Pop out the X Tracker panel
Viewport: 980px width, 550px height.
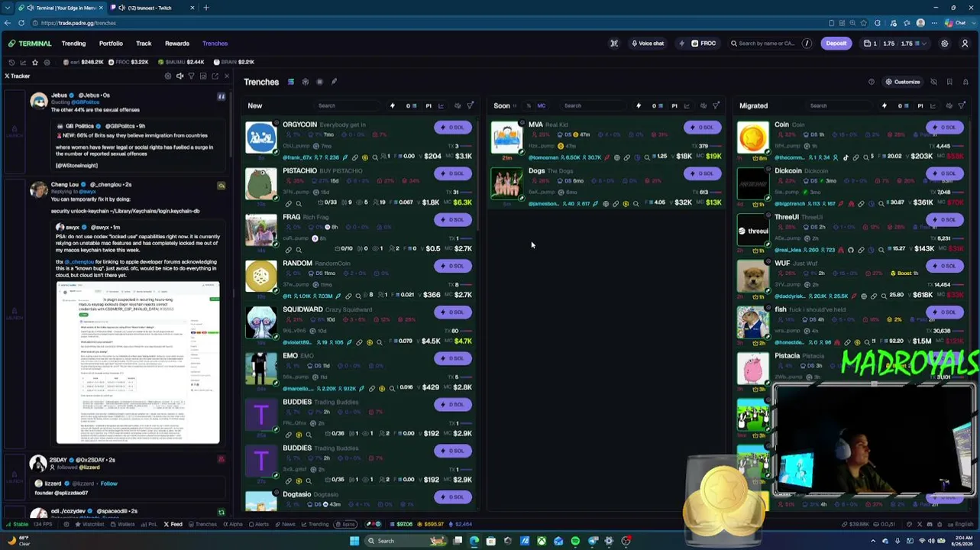click(215, 76)
